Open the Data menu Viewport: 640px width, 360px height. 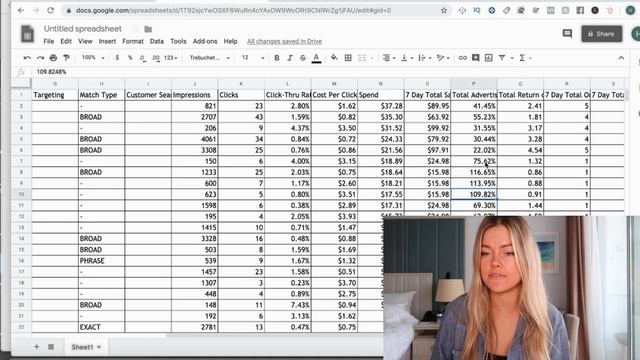tap(156, 41)
